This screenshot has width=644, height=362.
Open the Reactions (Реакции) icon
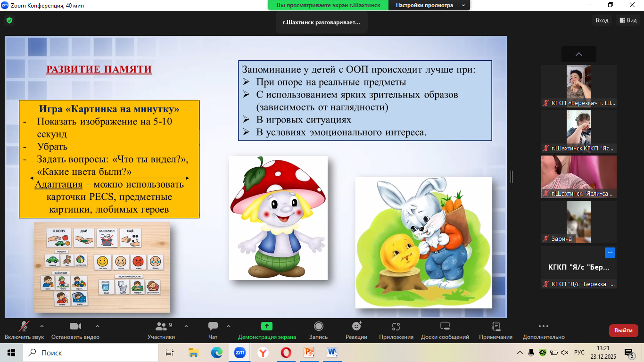tap(356, 327)
